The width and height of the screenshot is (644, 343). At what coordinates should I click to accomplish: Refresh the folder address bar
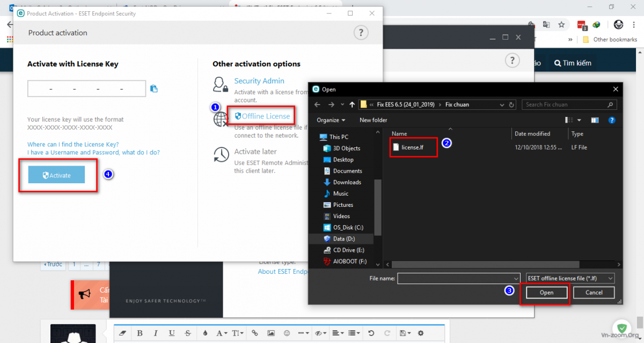tap(511, 105)
